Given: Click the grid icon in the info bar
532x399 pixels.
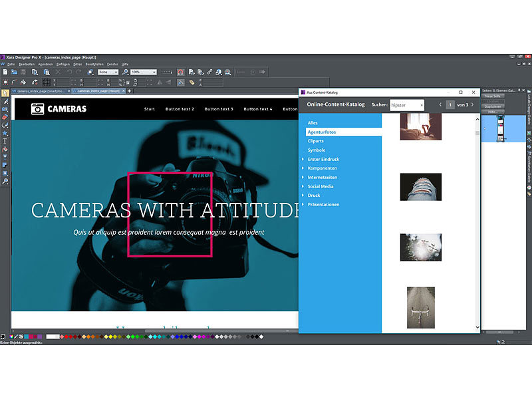Looking at the screenshot, I should click(46, 82).
